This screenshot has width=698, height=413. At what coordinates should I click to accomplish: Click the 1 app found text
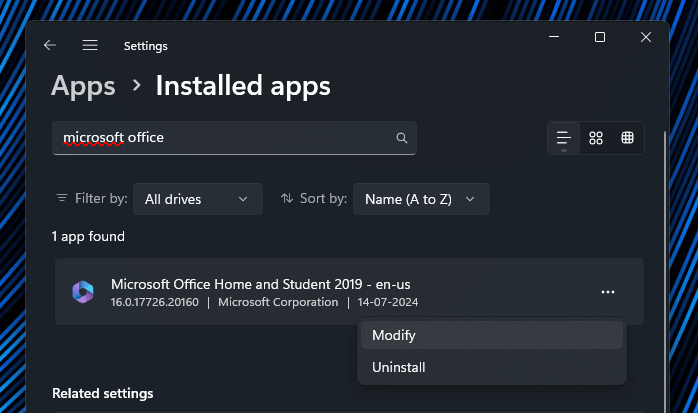point(88,236)
